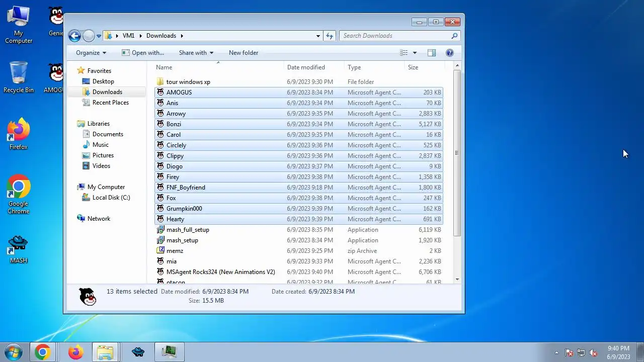Sort by Size column header
The width and height of the screenshot is (644, 362).
point(413,67)
